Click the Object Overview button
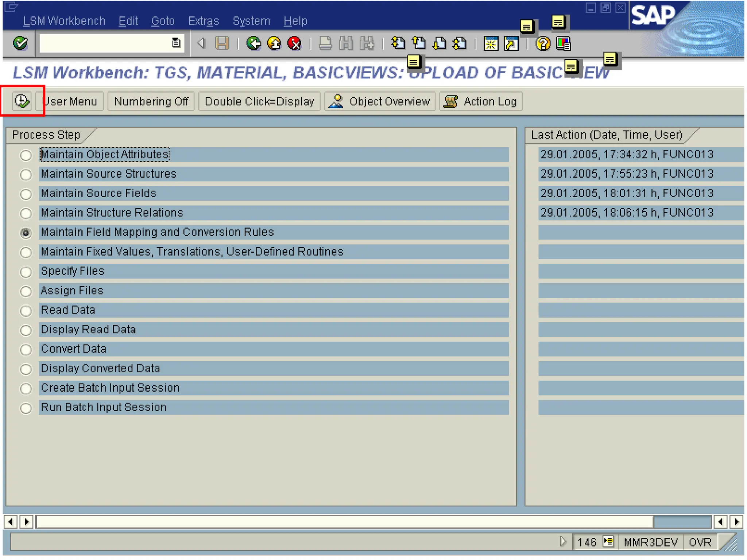The height and width of the screenshot is (560, 747). coord(380,101)
